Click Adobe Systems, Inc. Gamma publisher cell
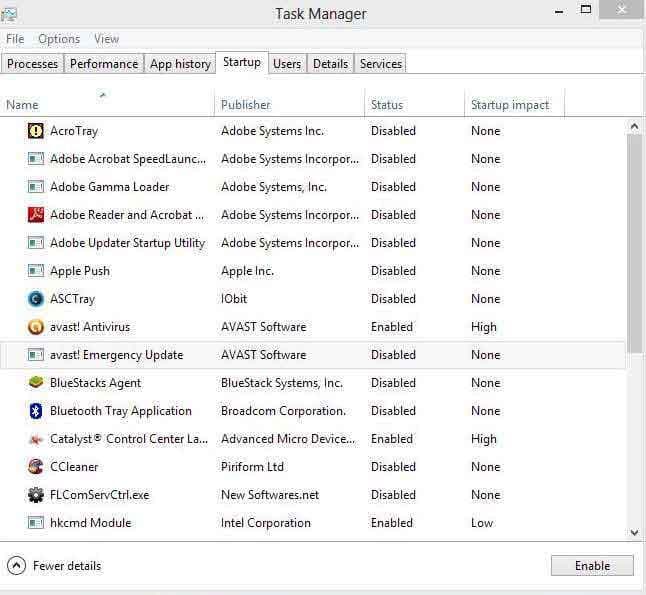 274,187
